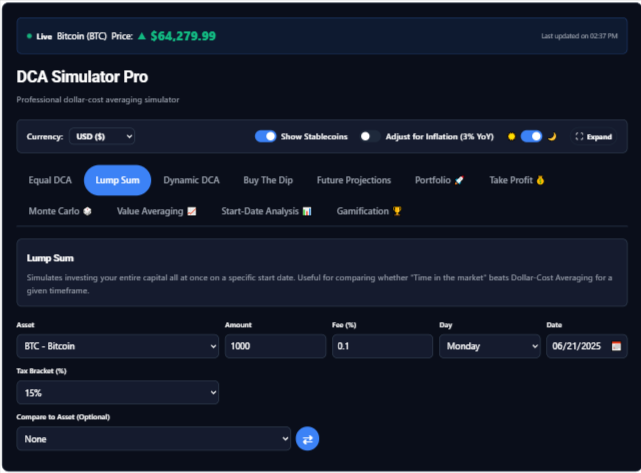Go to Future Projections tab
Image resolution: width=641 pixels, height=473 pixels.
pos(354,180)
